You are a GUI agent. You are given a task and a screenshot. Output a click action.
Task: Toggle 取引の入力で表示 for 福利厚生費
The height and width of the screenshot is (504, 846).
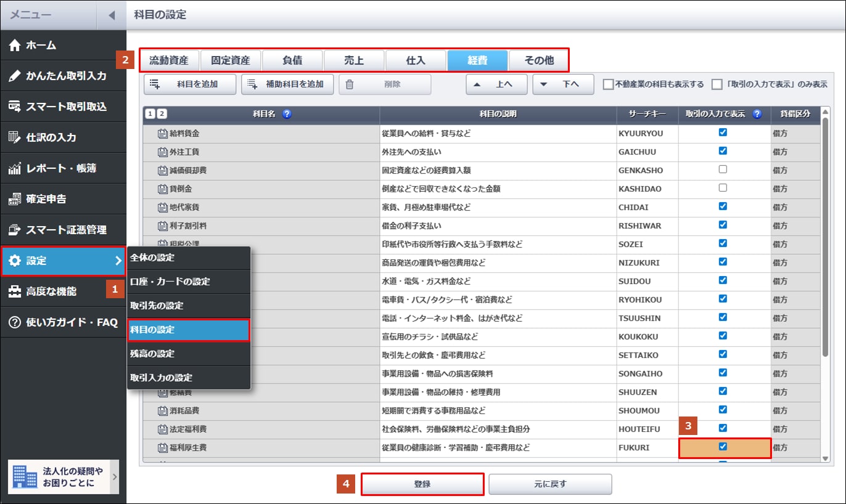coord(723,447)
